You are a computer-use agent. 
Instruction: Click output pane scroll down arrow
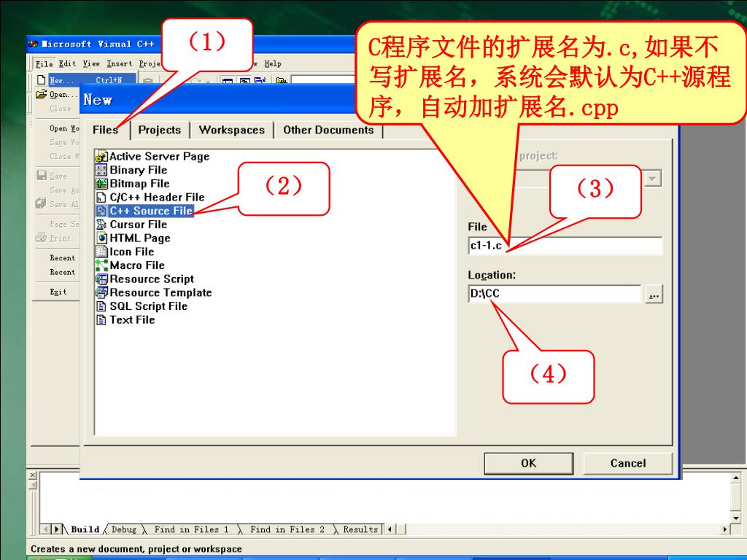point(736,518)
